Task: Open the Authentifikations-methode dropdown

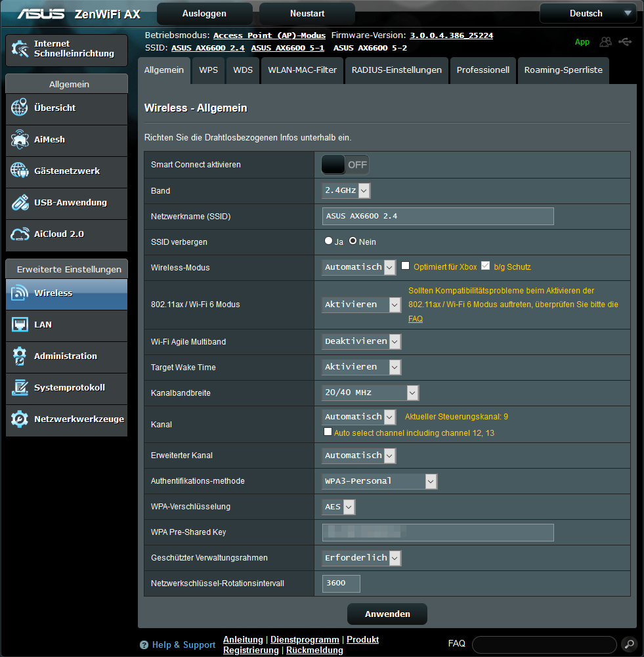Action: [x=379, y=481]
